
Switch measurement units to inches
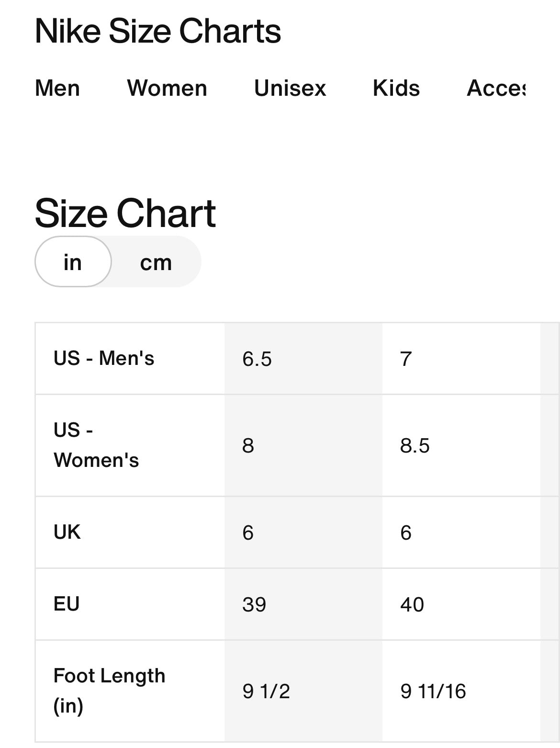click(x=73, y=262)
